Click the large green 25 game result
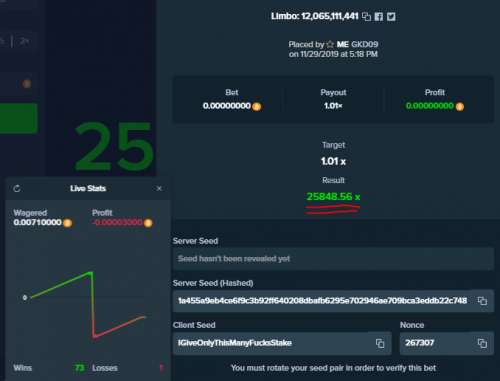The height and width of the screenshot is (381, 500). (114, 146)
